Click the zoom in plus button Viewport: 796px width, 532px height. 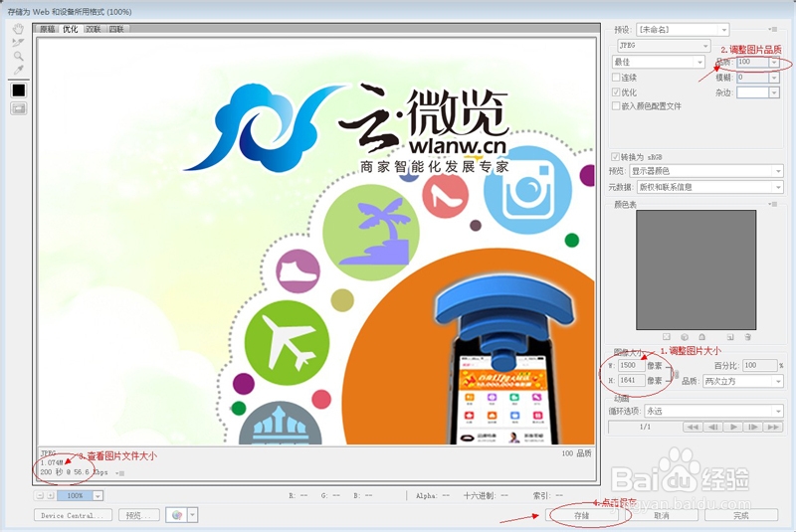point(51,495)
